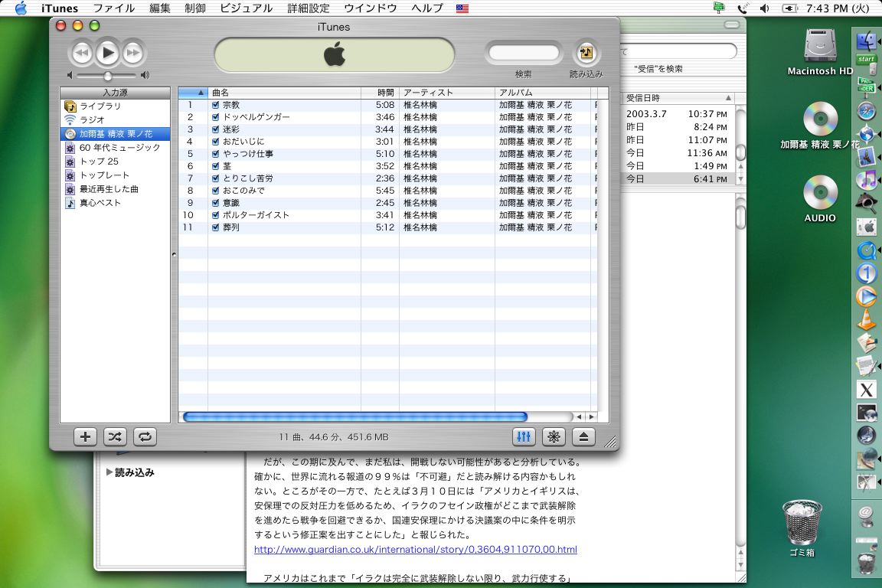Screen dimensions: 882x588
Task: Uncheck the checkbox for おだいじに
Action: pyautogui.click(x=215, y=142)
